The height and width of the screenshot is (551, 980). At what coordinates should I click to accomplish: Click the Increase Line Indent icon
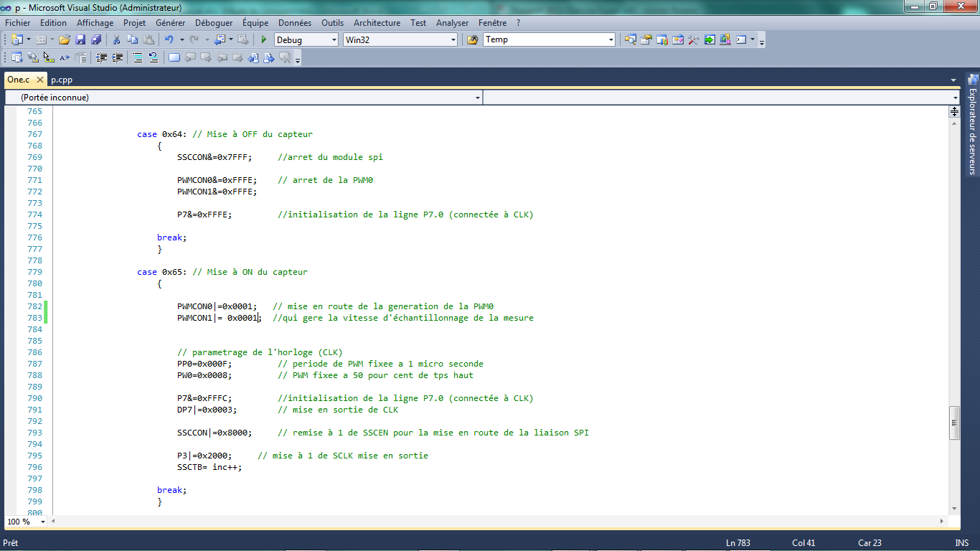pyautogui.click(x=118, y=58)
